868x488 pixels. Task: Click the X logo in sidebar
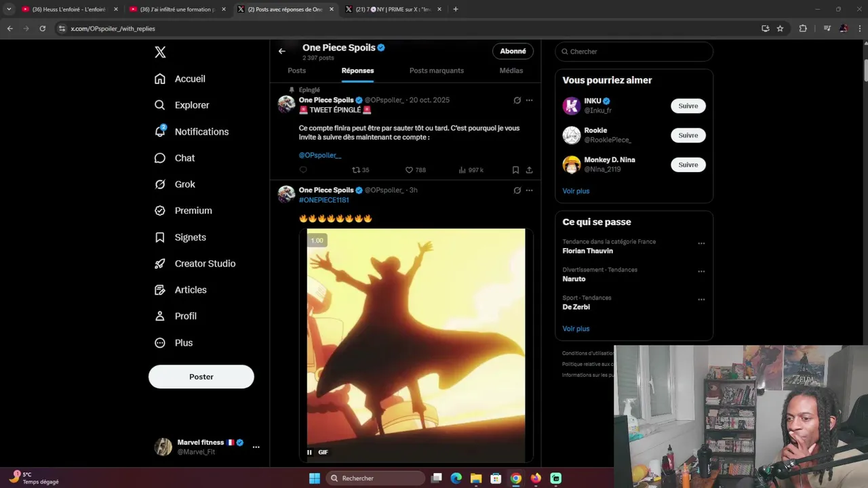point(160,52)
